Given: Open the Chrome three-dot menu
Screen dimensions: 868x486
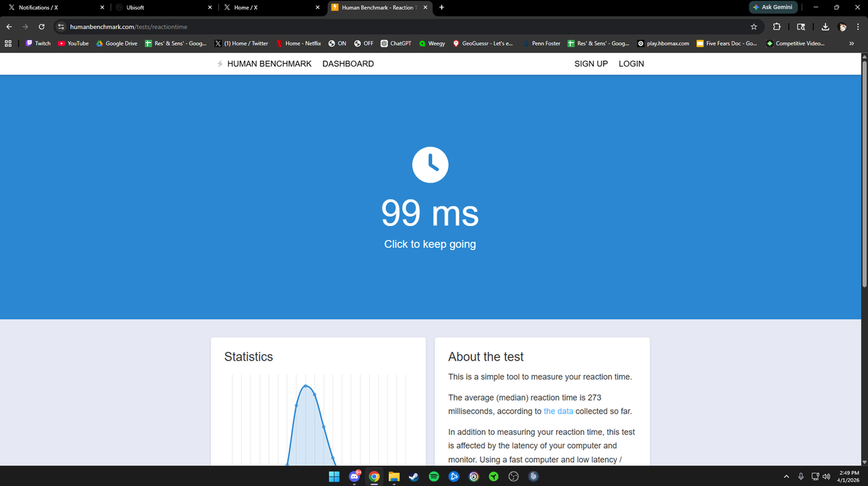Looking at the screenshot, I should tap(858, 27).
